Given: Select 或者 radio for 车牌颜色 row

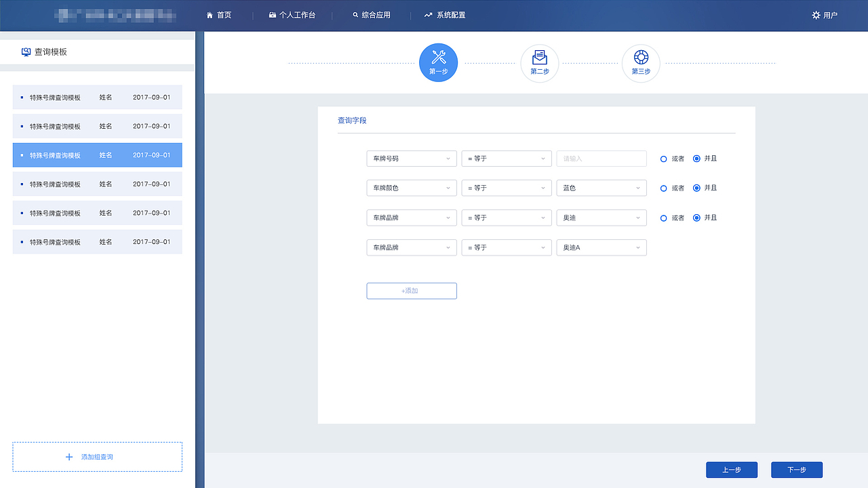Looking at the screenshot, I should pos(664,188).
